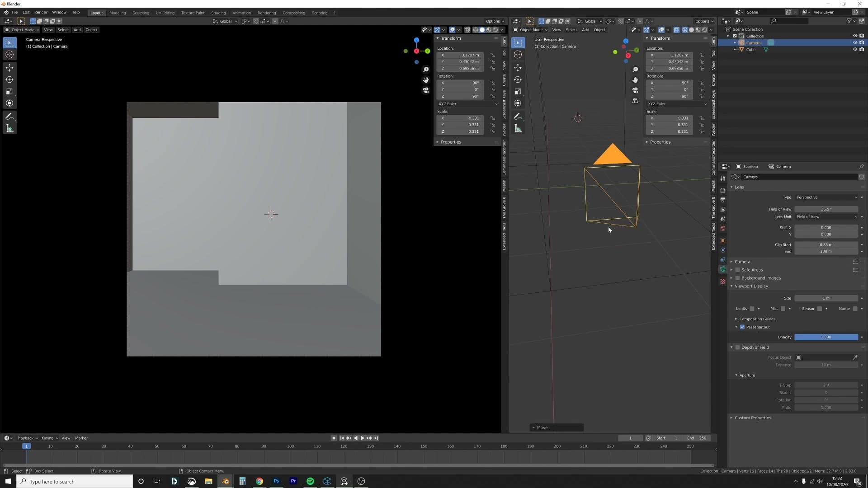Enable Depth of Field checkbox
Image resolution: width=868 pixels, height=488 pixels.
738,347
